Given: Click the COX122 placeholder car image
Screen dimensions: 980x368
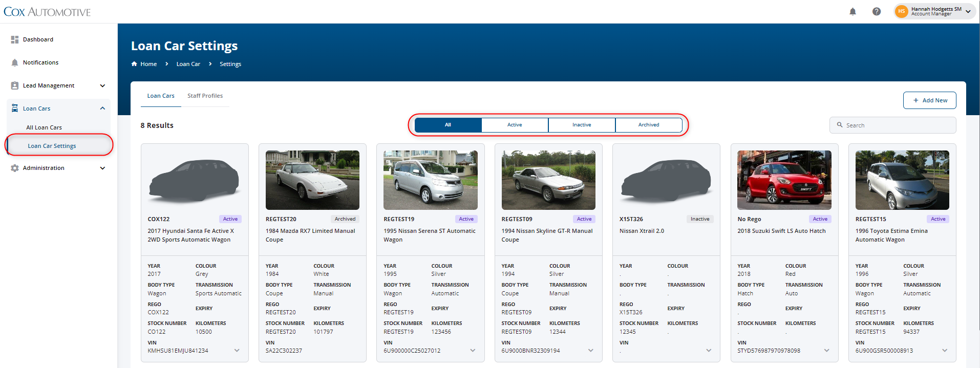Looking at the screenshot, I should (195, 180).
